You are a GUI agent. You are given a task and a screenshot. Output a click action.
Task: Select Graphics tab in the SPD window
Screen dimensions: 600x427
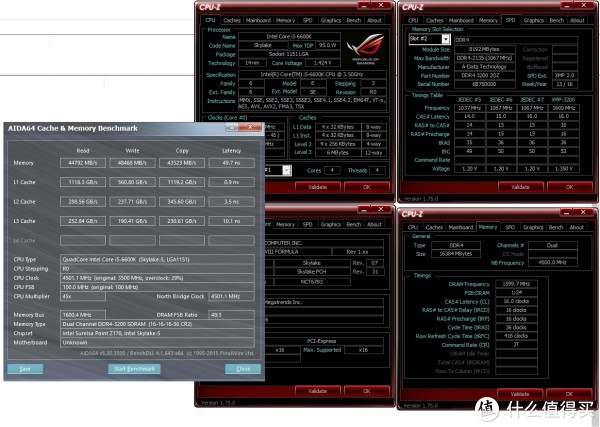(x=533, y=20)
